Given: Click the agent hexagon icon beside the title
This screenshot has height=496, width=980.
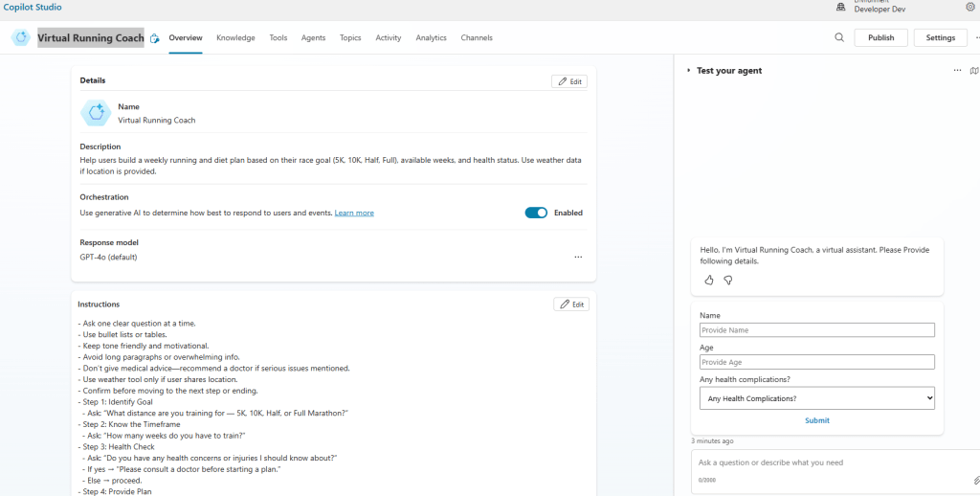Looking at the screenshot, I should pos(21,38).
